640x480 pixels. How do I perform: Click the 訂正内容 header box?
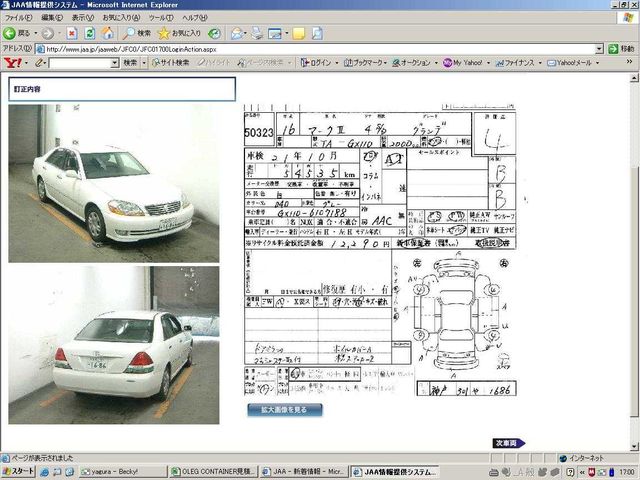coord(122,89)
